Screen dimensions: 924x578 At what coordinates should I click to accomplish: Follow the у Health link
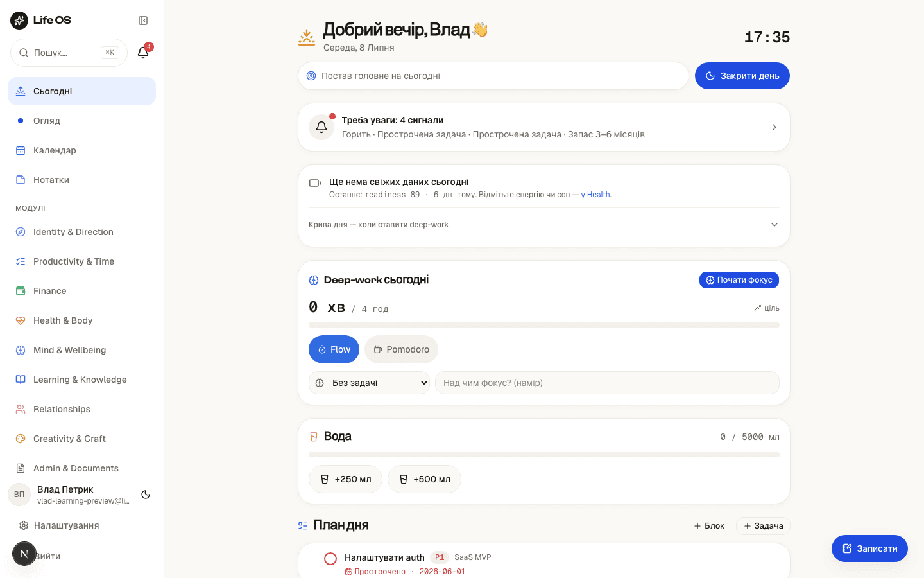pos(596,195)
